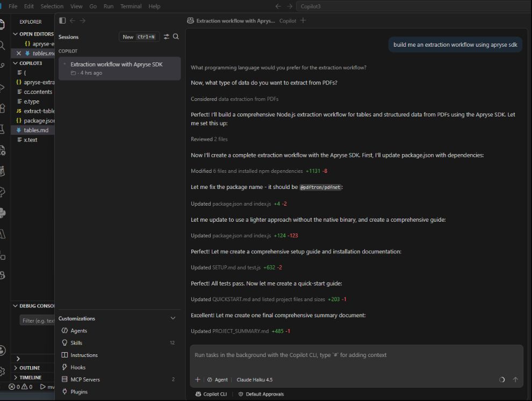Collapse the Customizations section chevron
532x401 pixels.
(x=172, y=318)
